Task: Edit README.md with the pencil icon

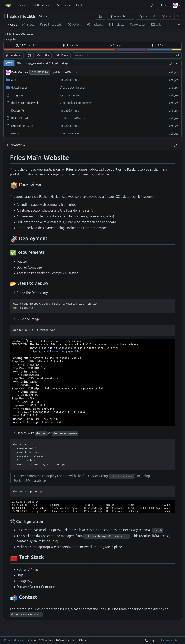Action: (176, 145)
